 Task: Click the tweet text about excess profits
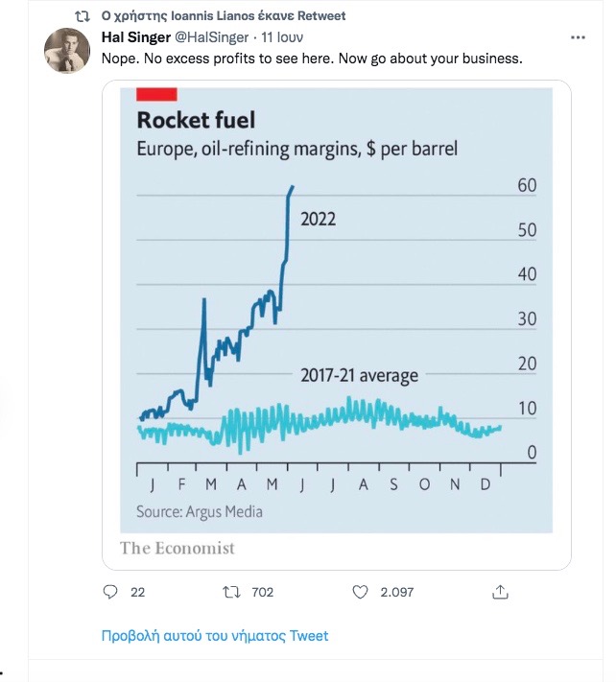312,59
